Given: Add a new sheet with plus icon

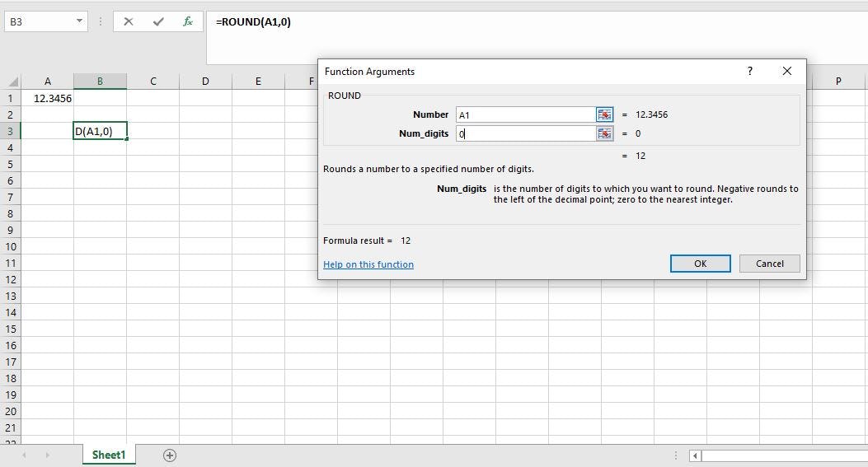Looking at the screenshot, I should click(x=170, y=455).
